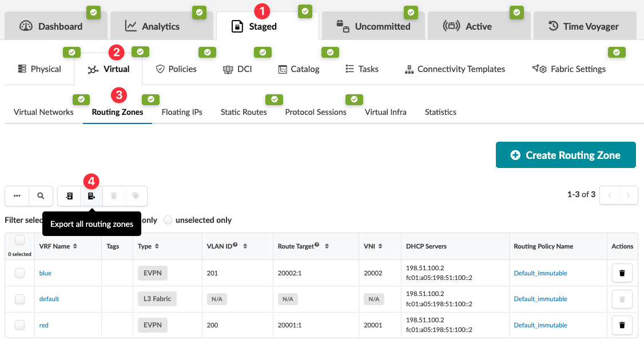Open the Virtual Networks sub-tab

[43, 112]
